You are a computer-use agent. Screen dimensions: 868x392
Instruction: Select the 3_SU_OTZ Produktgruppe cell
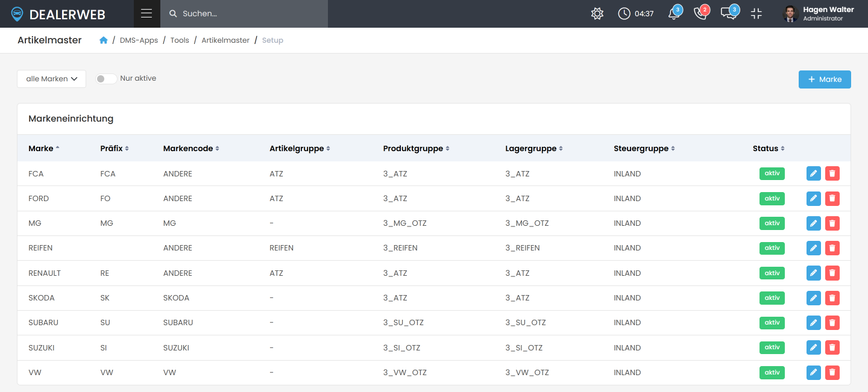pos(403,323)
